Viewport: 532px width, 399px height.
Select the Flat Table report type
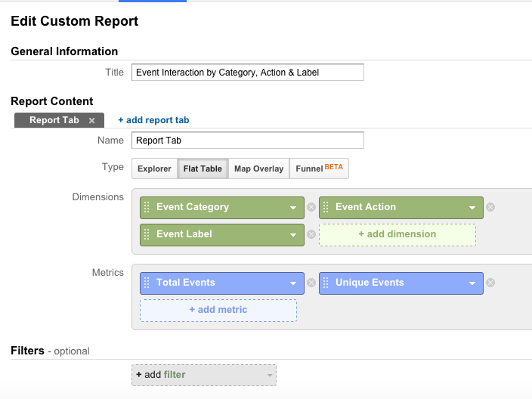(203, 169)
